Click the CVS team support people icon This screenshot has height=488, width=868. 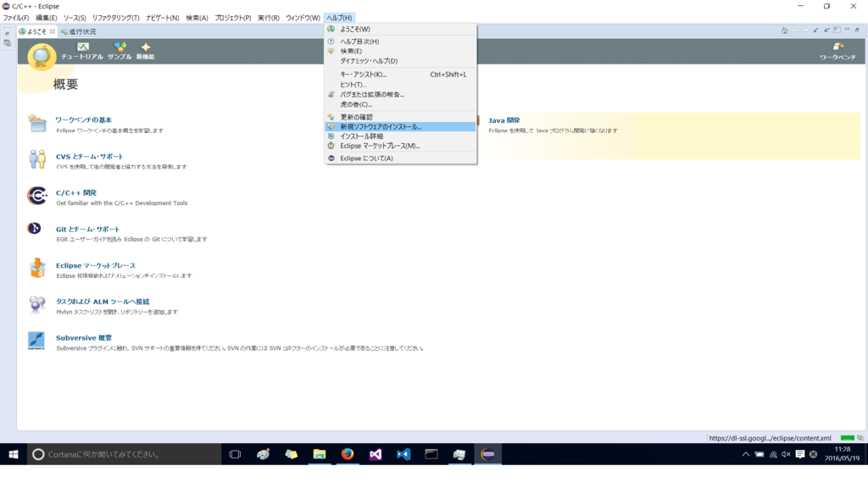[x=37, y=159]
